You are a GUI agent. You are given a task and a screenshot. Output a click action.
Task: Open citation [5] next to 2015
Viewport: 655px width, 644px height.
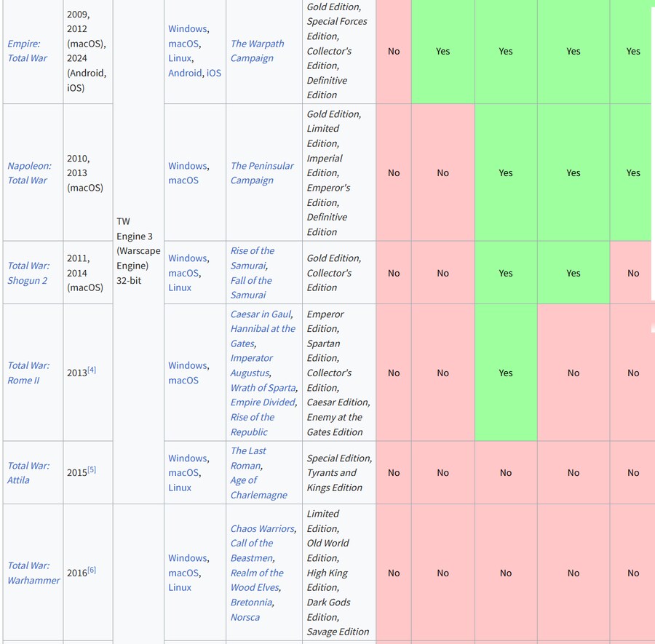coord(92,469)
